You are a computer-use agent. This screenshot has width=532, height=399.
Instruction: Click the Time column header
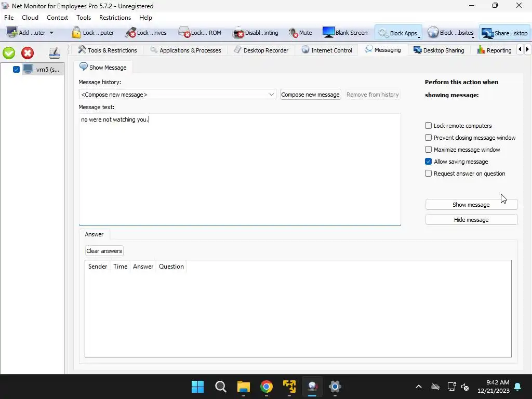point(120,267)
